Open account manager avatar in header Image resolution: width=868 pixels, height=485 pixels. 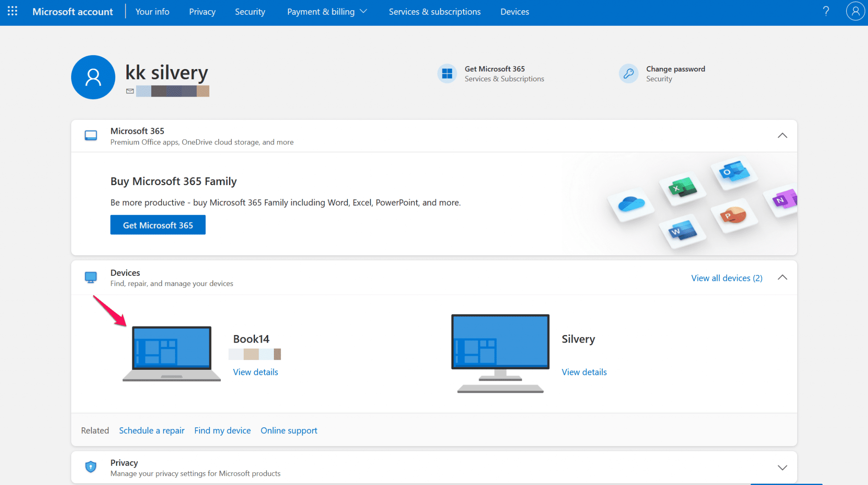point(855,11)
